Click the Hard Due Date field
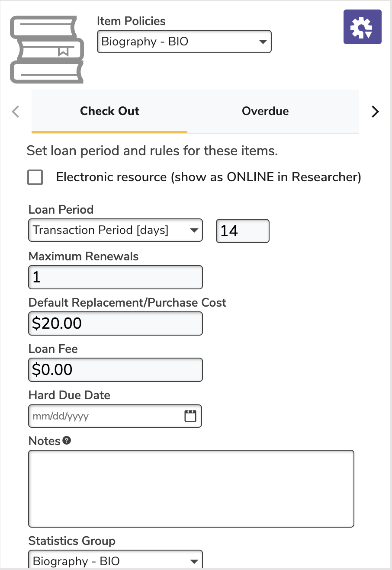Image resolution: width=392 pixels, height=570 pixels. coord(104,416)
